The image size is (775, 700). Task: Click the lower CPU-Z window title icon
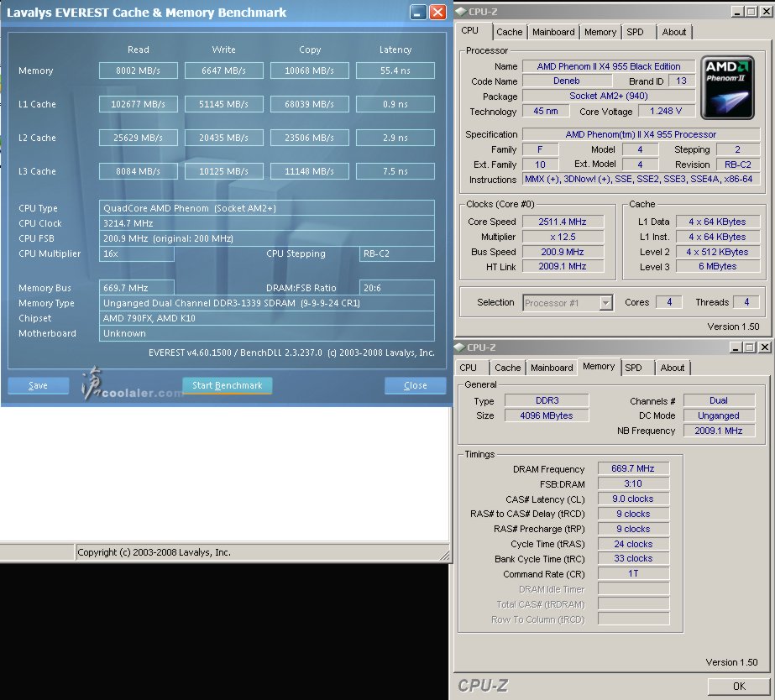[x=459, y=347]
